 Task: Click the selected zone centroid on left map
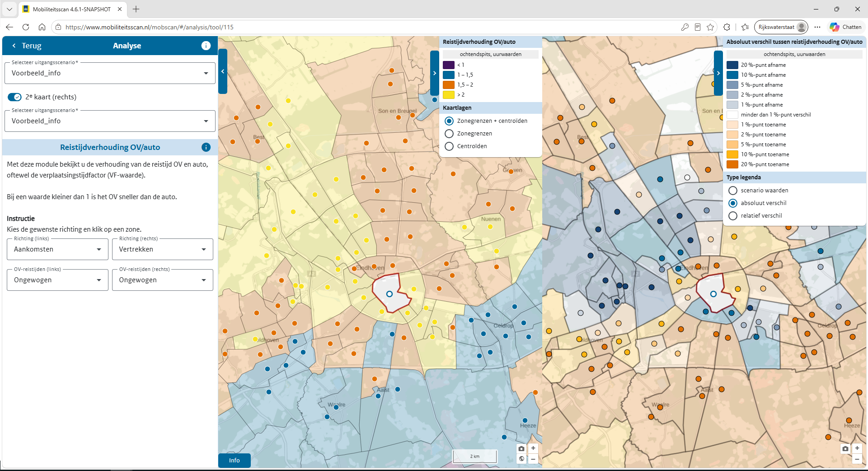click(389, 294)
